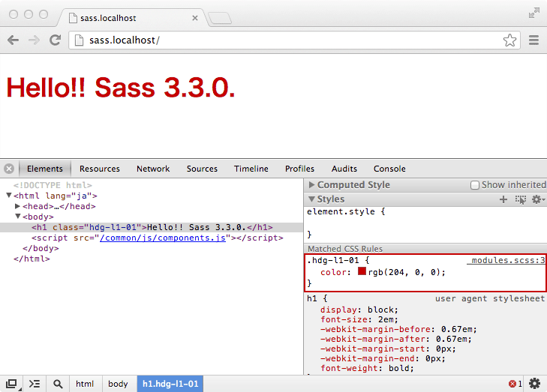The image size is (547, 392).
Task: Open the /common/js/components.js link
Action: (163, 238)
